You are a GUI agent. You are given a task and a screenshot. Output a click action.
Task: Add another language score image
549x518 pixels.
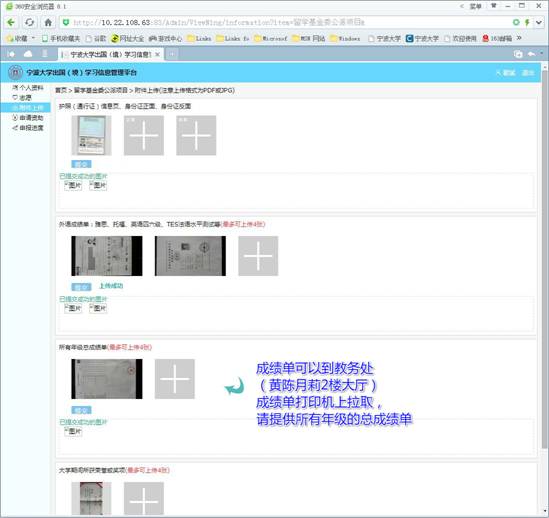(x=258, y=256)
